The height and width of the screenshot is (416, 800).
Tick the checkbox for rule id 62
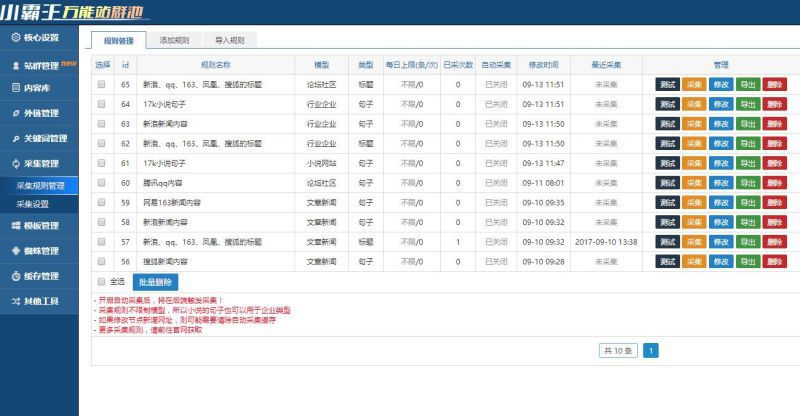click(x=102, y=143)
